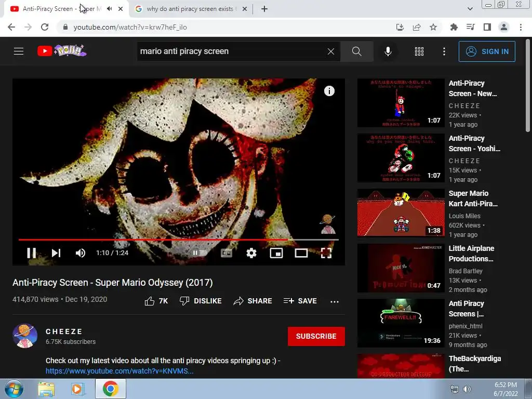Screen dimensions: 532x399
Task: Toggle closed captions CC button
Action: point(227,253)
